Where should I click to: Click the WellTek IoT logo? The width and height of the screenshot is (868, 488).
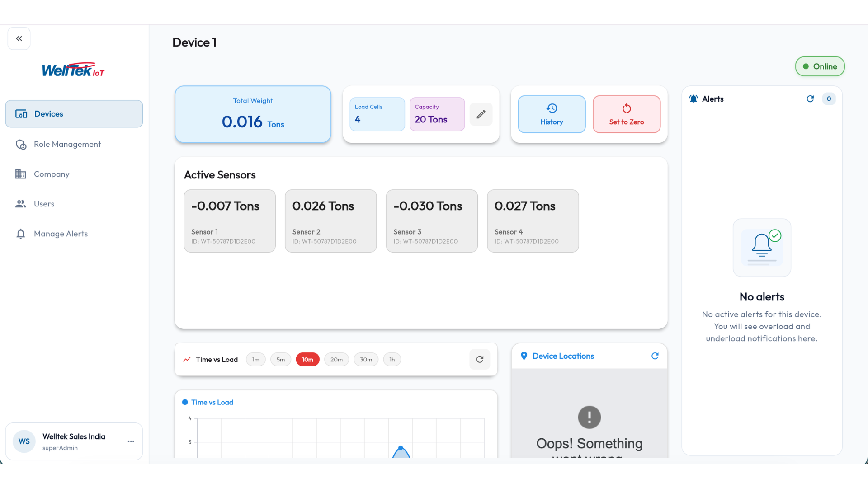click(x=73, y=70)
